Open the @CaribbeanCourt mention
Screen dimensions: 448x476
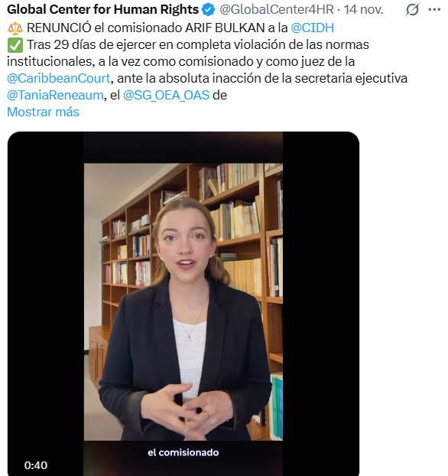pos(59,78)
